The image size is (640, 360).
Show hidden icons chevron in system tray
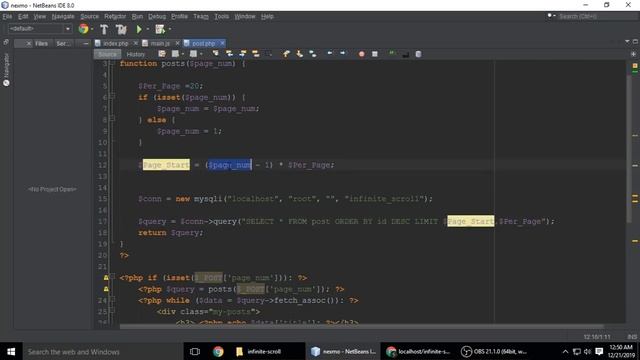(565, 351)
